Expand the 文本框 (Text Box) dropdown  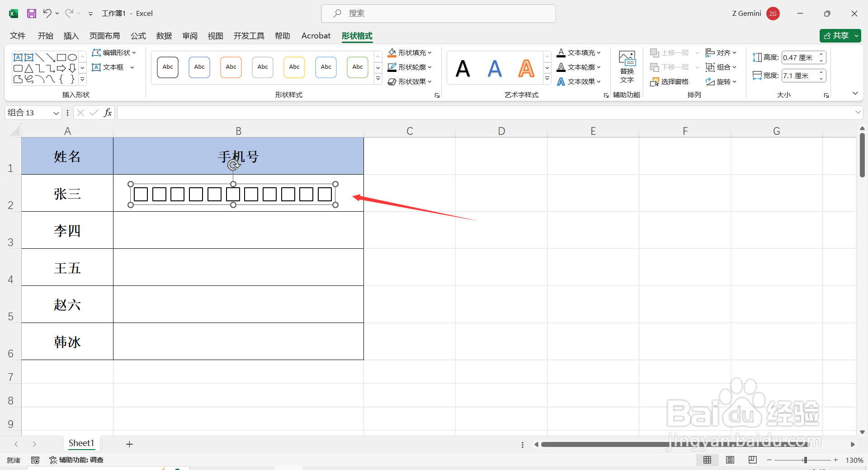click(132, 67)
